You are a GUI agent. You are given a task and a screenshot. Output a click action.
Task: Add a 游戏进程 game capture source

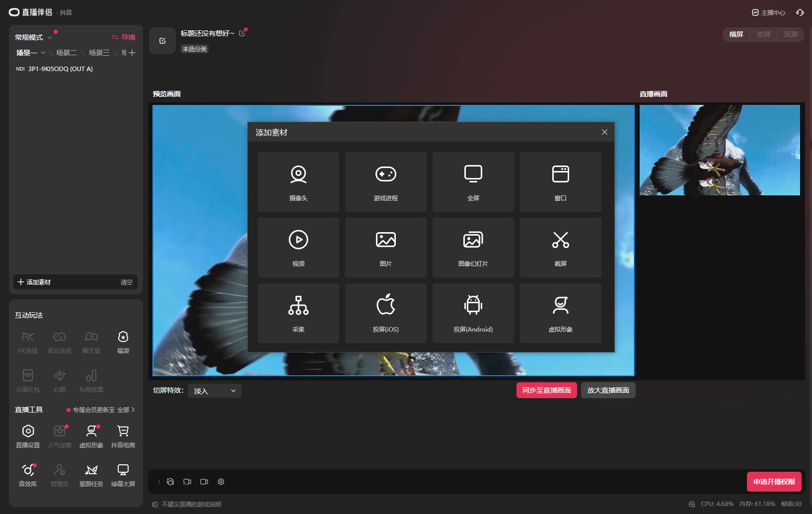(x=385, y=182)
